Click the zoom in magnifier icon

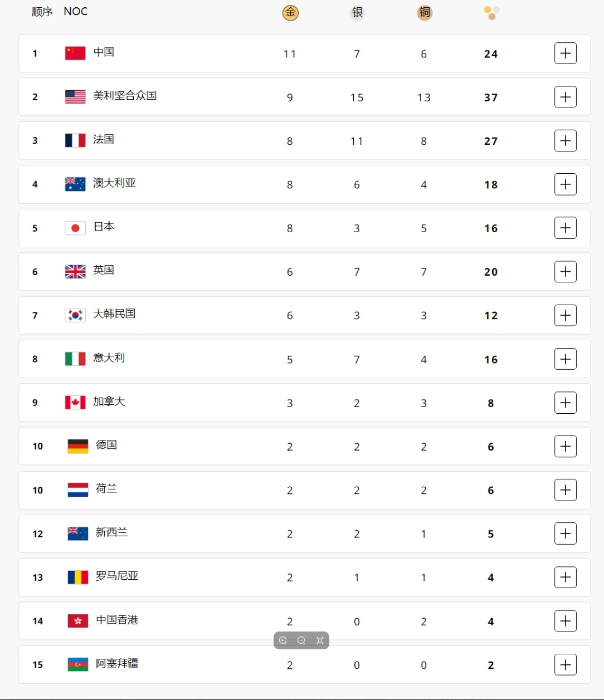pos(283,640)
